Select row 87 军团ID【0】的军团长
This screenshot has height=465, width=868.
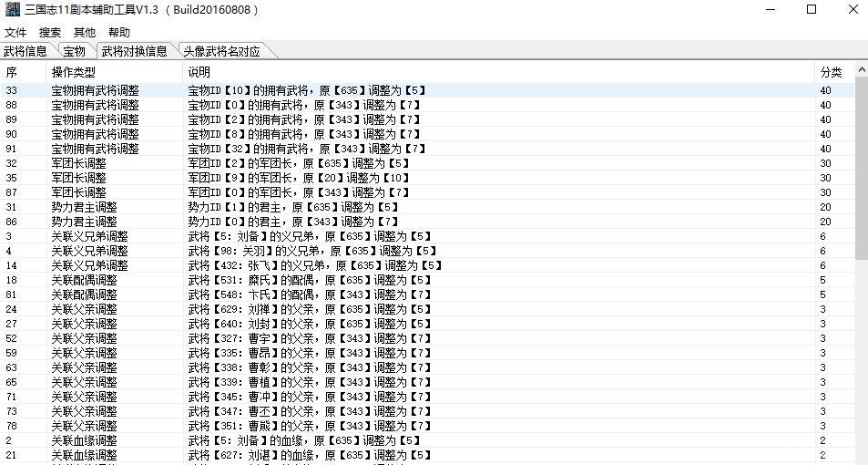click(427, 192)
